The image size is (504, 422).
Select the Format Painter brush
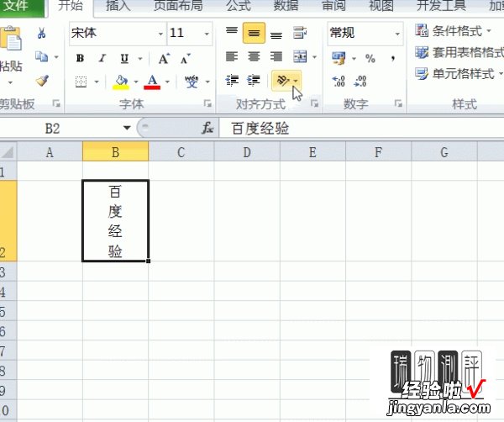pyautogui.click(x=42, y=81)
